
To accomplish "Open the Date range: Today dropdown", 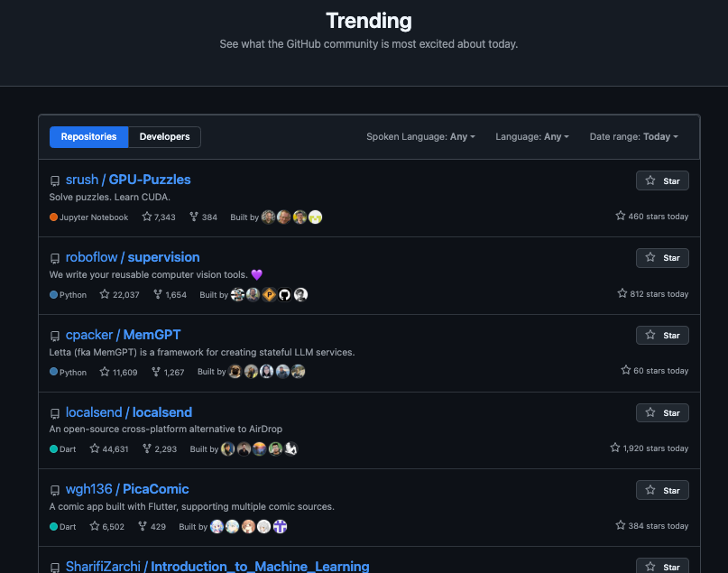I will (634, 137).
